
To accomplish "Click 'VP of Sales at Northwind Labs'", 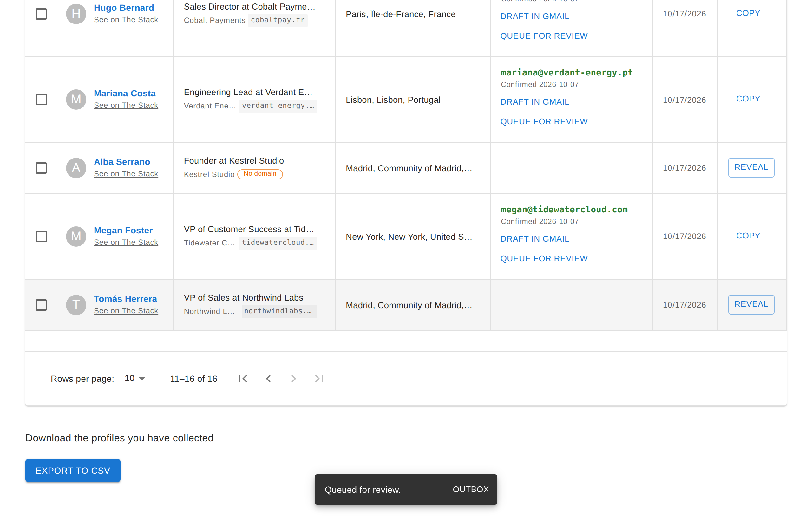I will 244,298.
